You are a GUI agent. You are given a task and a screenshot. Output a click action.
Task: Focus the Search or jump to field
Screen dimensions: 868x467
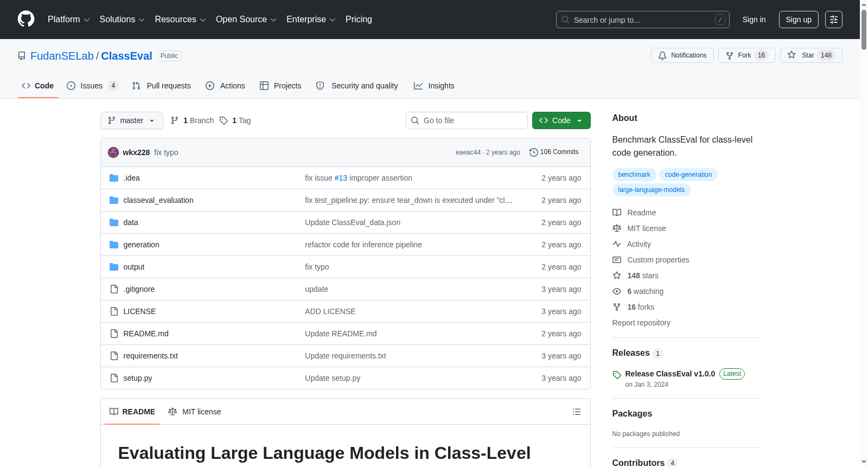[643, 20]
